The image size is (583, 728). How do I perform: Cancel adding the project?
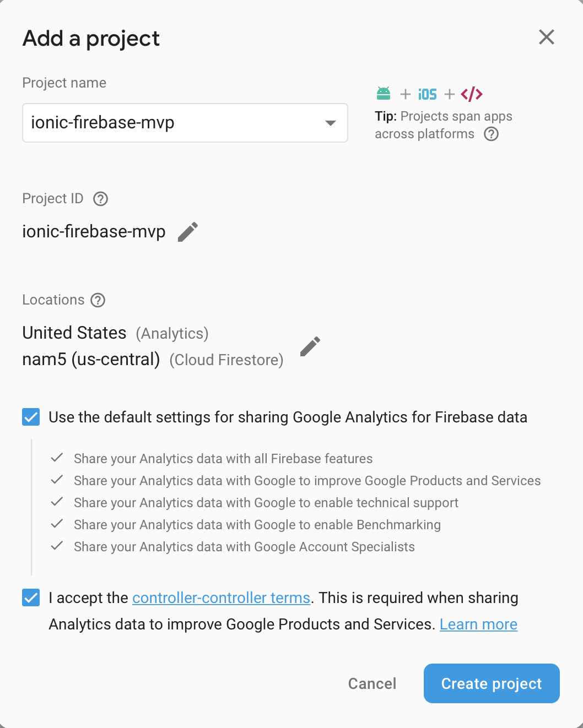(x=372, y=683)
